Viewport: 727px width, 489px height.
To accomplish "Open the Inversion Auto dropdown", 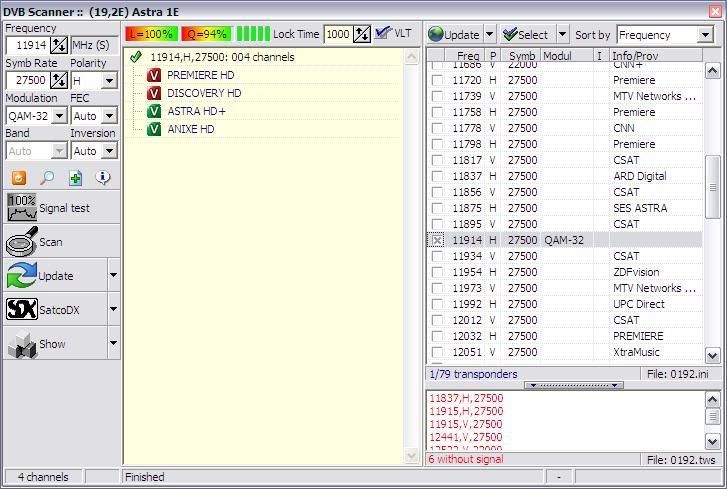I will pos(109,151).
